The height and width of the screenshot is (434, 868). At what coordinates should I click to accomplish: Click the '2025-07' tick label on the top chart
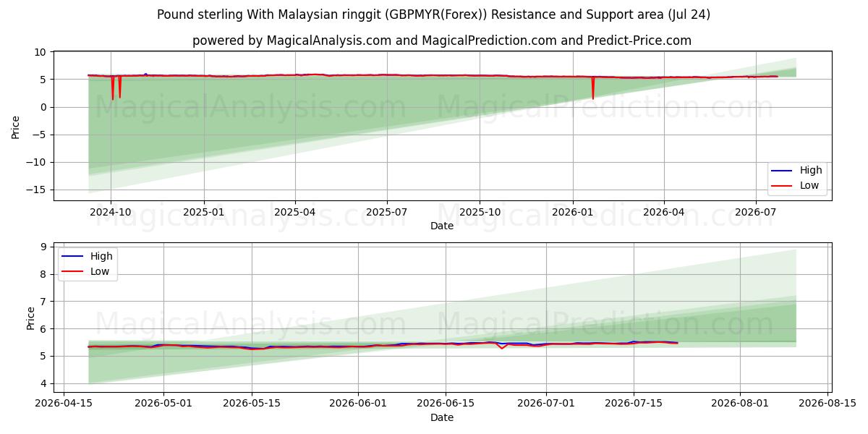click(x=387, y=213)
